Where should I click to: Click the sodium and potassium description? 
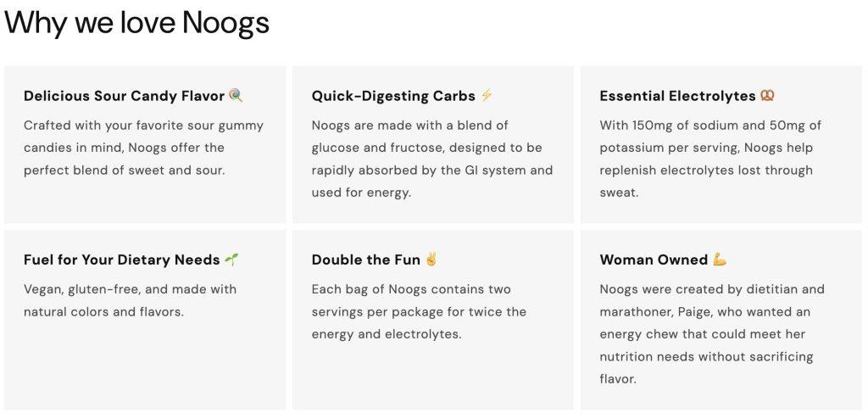710,159
